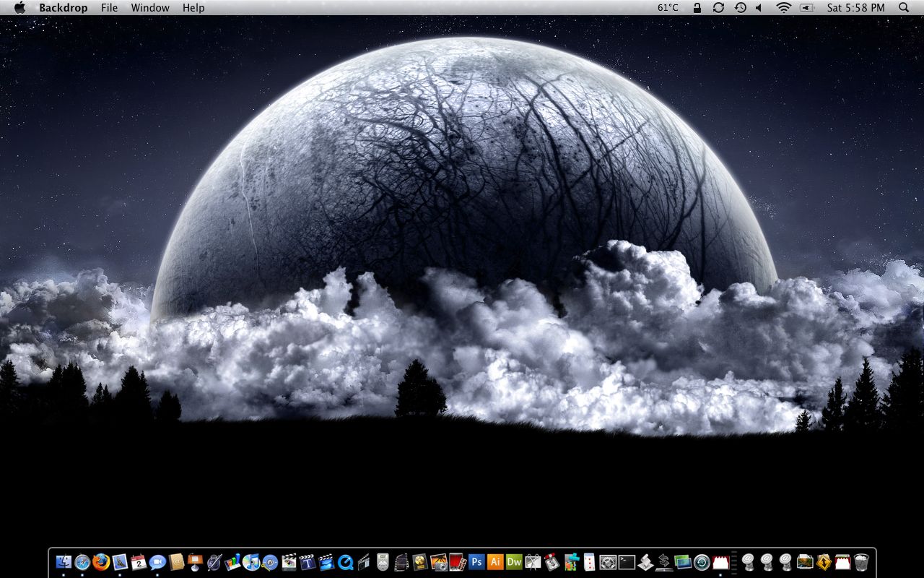The height and width of the screenshot is (578, 924).
Task: Launch Numbers bar chart icon in Dock
Action: click(x=233, y=561)
